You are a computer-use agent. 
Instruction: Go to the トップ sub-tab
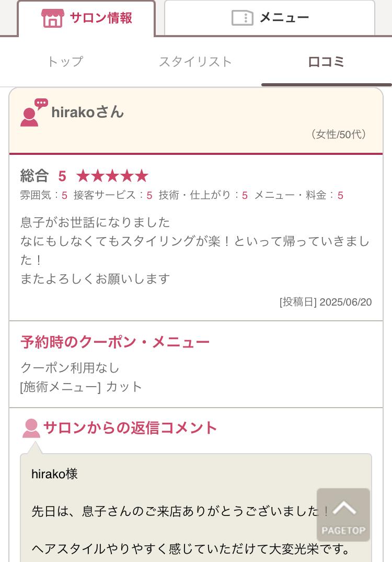[x=65, y=62]
